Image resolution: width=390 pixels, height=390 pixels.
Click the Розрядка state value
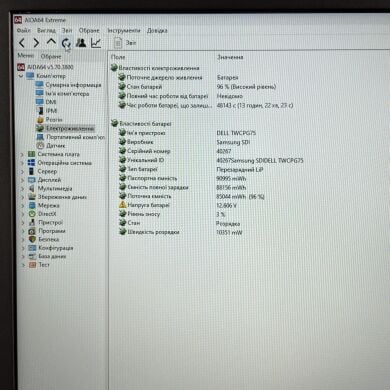(228, 223)
